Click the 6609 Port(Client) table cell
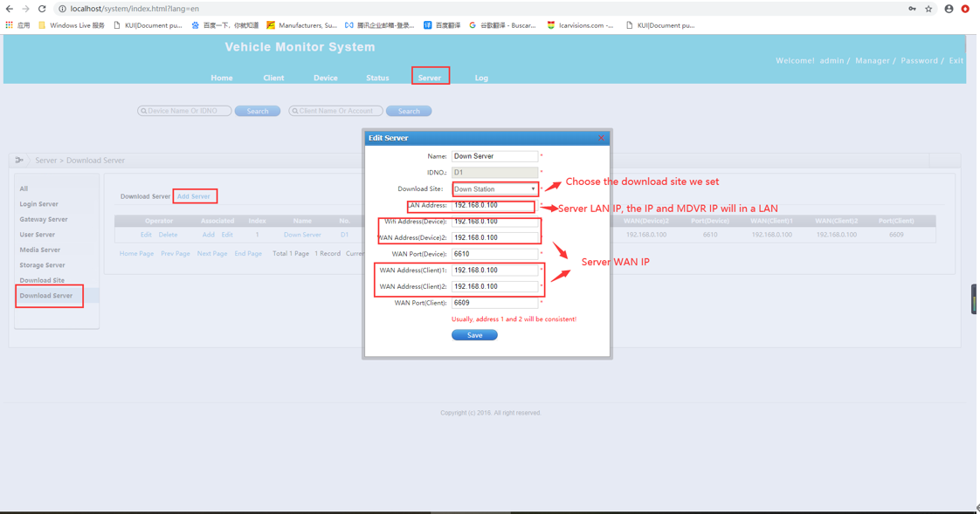The width and height of the screenshot is (980, 514). pyautogui.click(x=896, y=235)
